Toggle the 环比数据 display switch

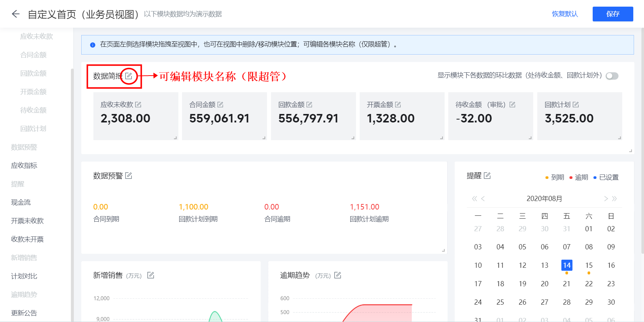click(612, 76)
